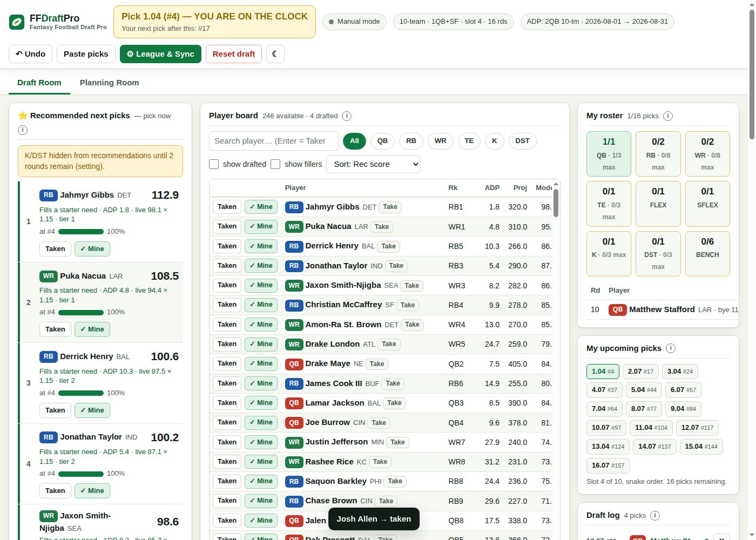Switch to Planning Room tab
This screenshot has width=756, height=540.
point(110,83)
